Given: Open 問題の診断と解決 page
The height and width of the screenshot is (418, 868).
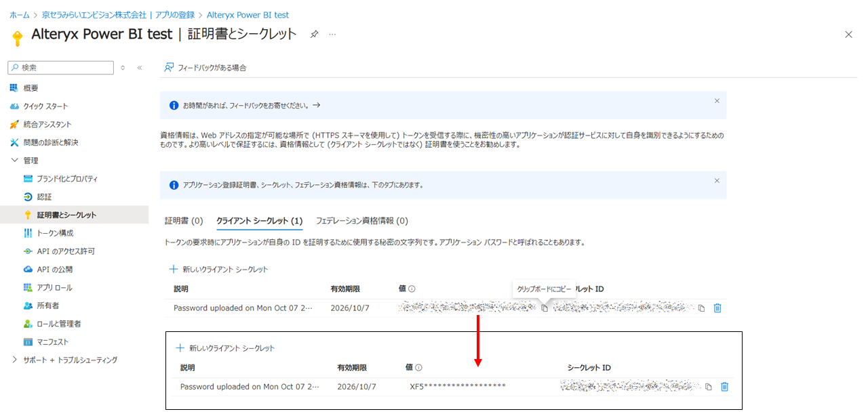Looking at the screenshot, I should tap(51, 142).
